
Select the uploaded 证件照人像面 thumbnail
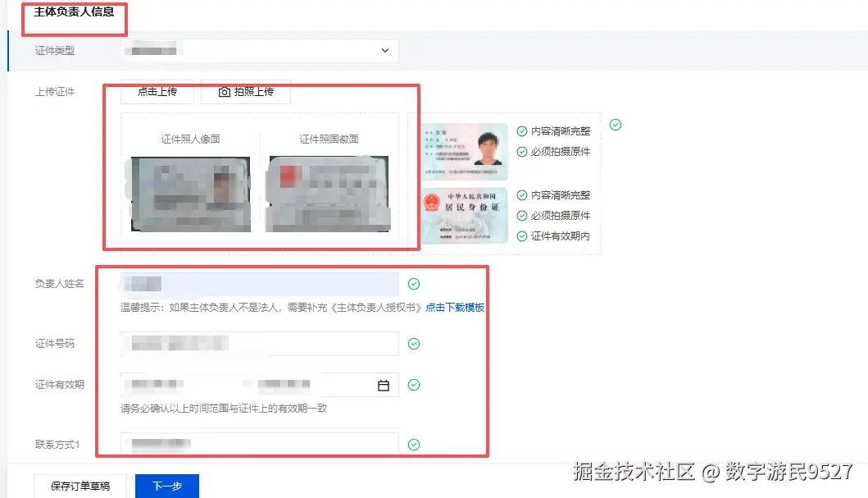[x=189, y=194]
